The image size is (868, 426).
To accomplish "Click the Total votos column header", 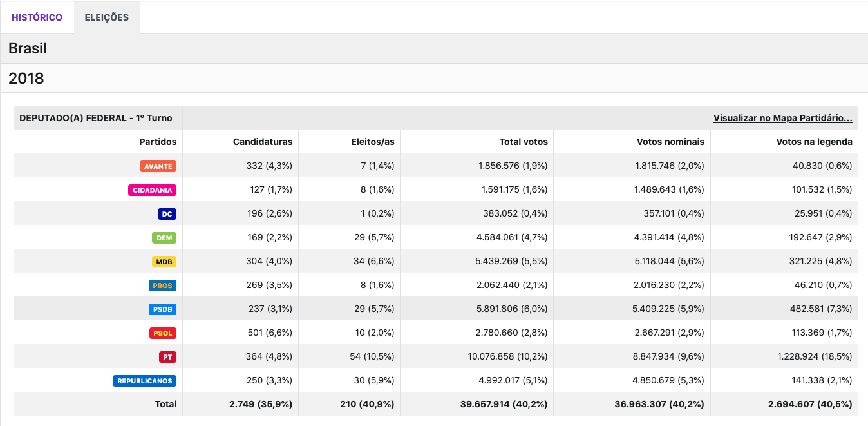I will tap(523, 142).
